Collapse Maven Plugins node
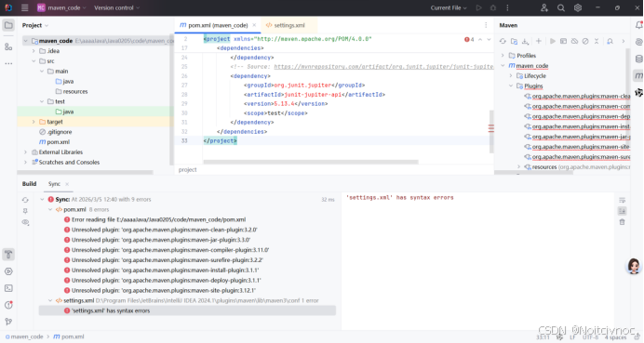Screen dimensions: 644x343 (x=511, y=86)
